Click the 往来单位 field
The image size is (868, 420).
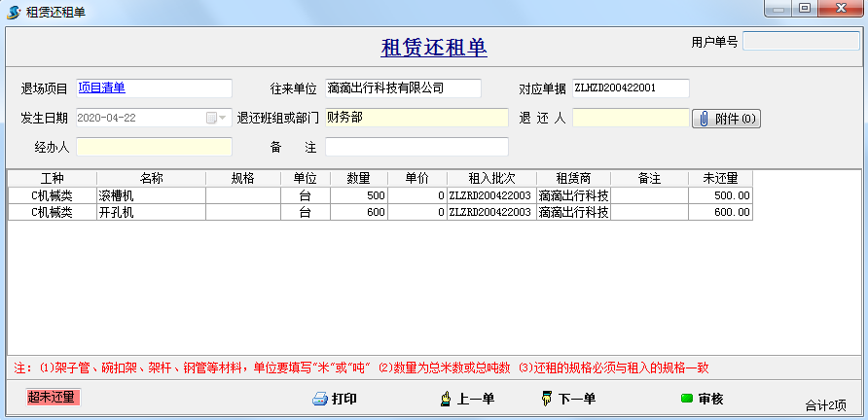click(x=402, y=88)
